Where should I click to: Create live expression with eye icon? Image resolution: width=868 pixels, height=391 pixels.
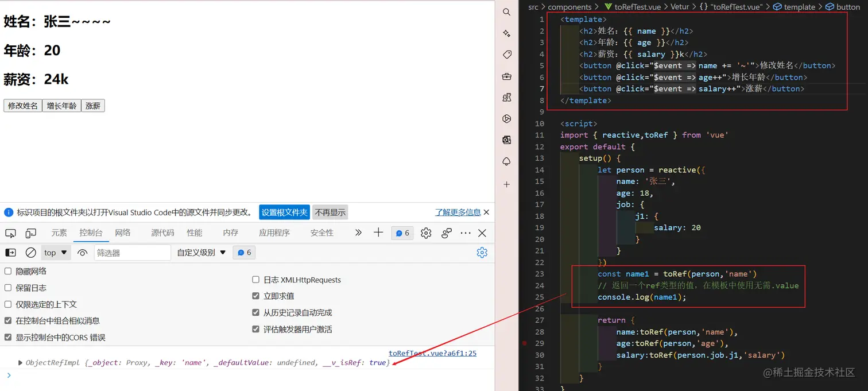coord(83,253)
